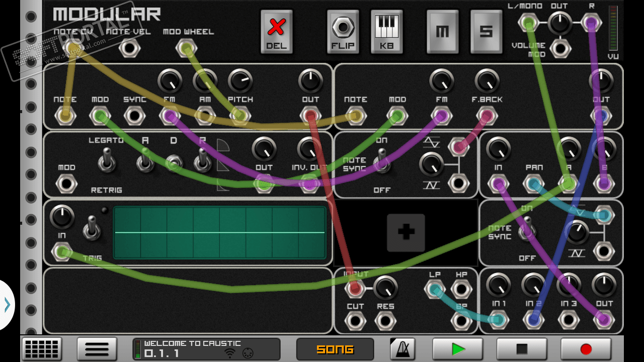The image size is (644, 362).
Task: Click the oscillator PITCH input jack
Action: click(x=240, y=116)
